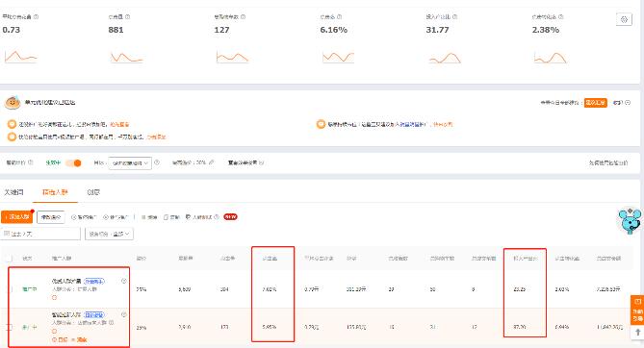Viewport: 644px width, 348px height.
Task: Click the back-to-top arrow icon
Action: click(637, 332)
